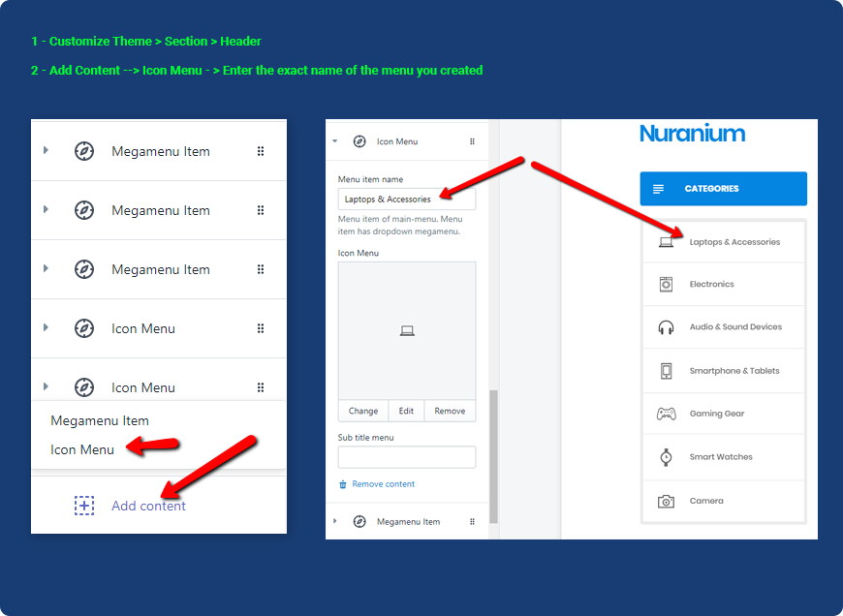This screenshot has width=843, height=616.
Task: Click the washing machine icon beside Electronics
Action: point(666,284)
